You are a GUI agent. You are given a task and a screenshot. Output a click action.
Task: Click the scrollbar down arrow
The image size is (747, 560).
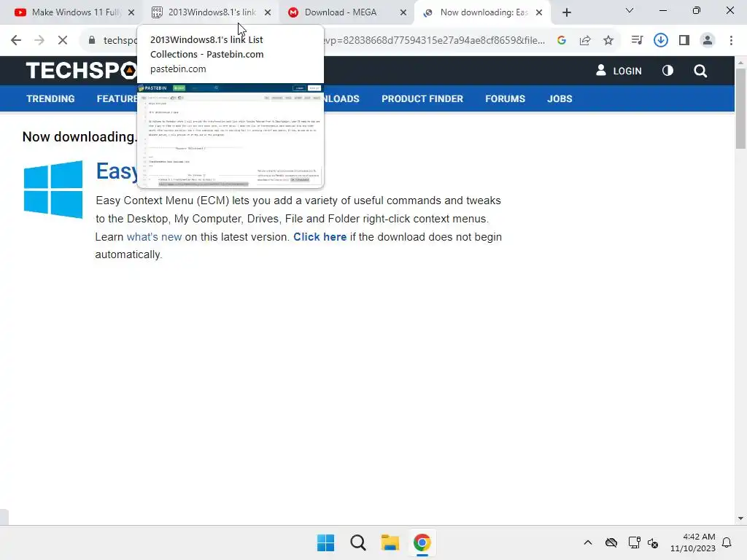click(x=740, y=518)
